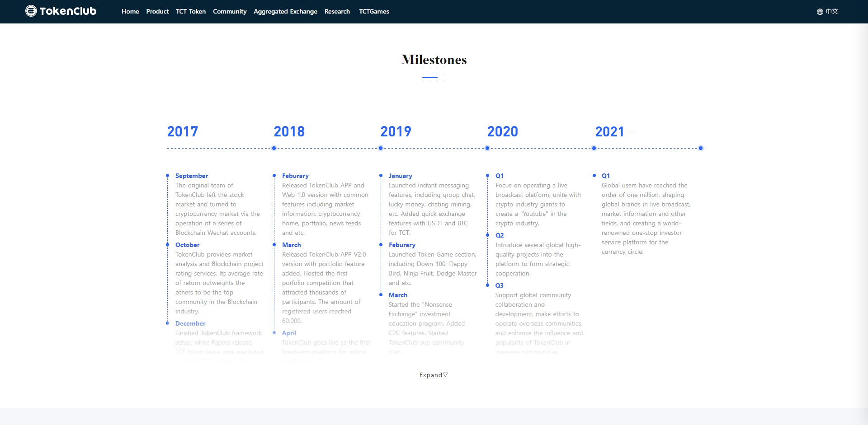868x425 pixels.
Task: Open the Community menu item
Action: coord(230,11)
